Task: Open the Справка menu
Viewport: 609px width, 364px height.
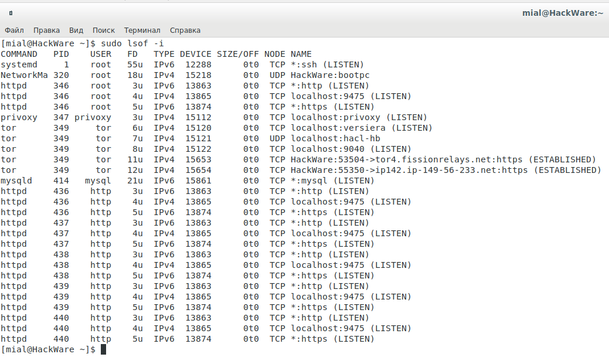Action: point(185,30)
